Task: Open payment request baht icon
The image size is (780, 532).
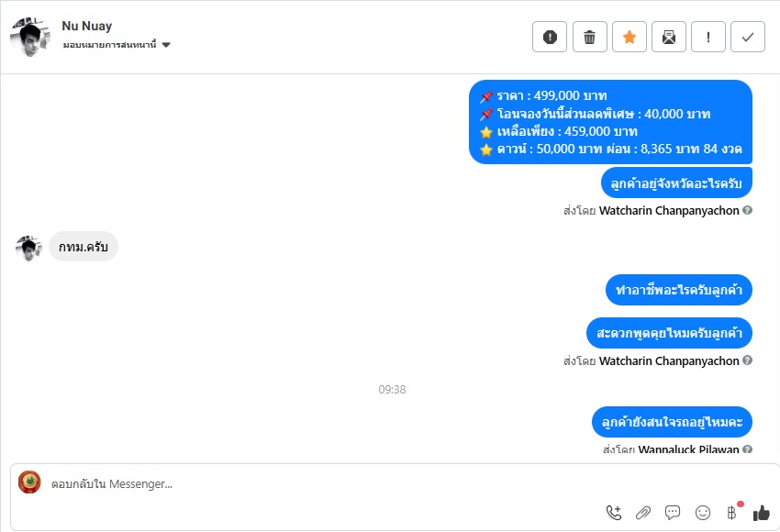Action: pos(731,513)
